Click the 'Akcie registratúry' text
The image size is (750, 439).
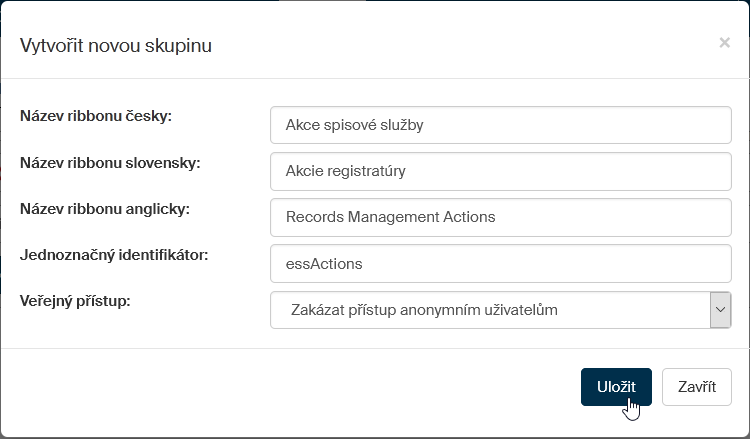(345, 171)
